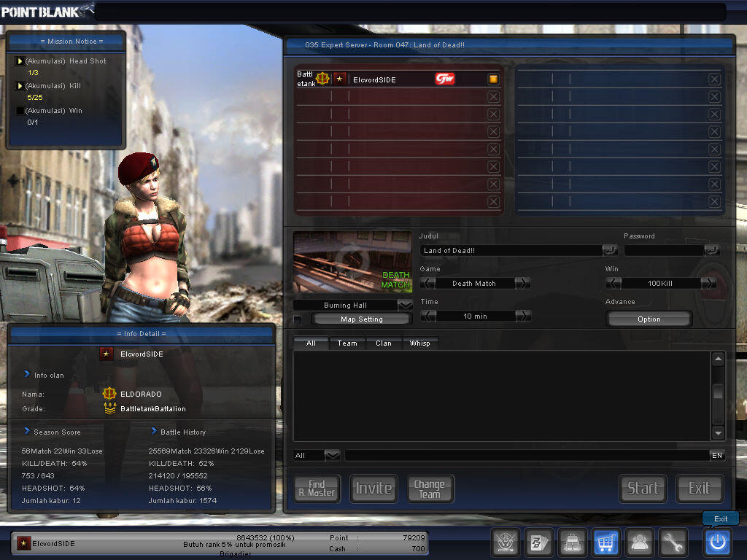
Task: Click the blue power exit icon
Action: pos(718,542)
